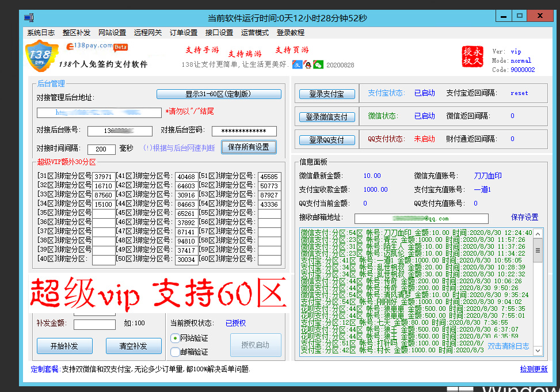The height and width of the screenshot is (392, 560).
Task: Click the 54区 binding field with 43336
Action: [x=269, y=204]
